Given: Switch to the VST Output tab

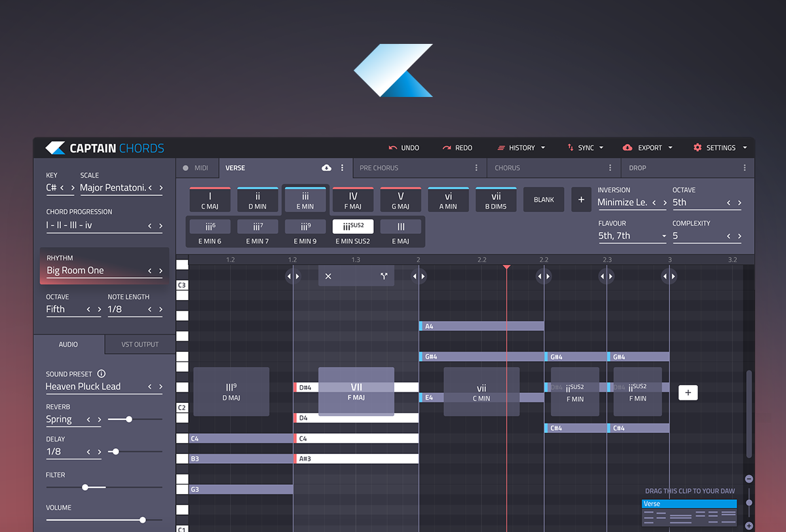Looking at the screenshot, I should pos(140,345).
